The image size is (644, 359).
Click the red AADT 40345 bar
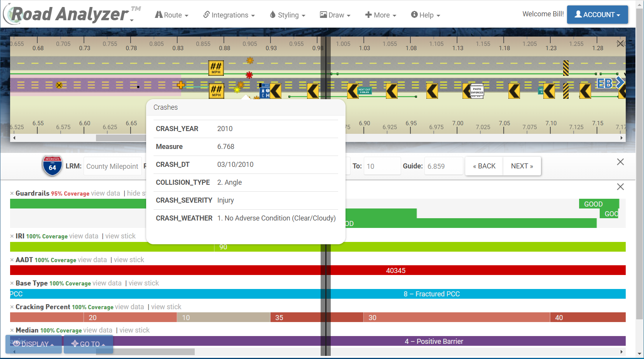pos(318,270)
